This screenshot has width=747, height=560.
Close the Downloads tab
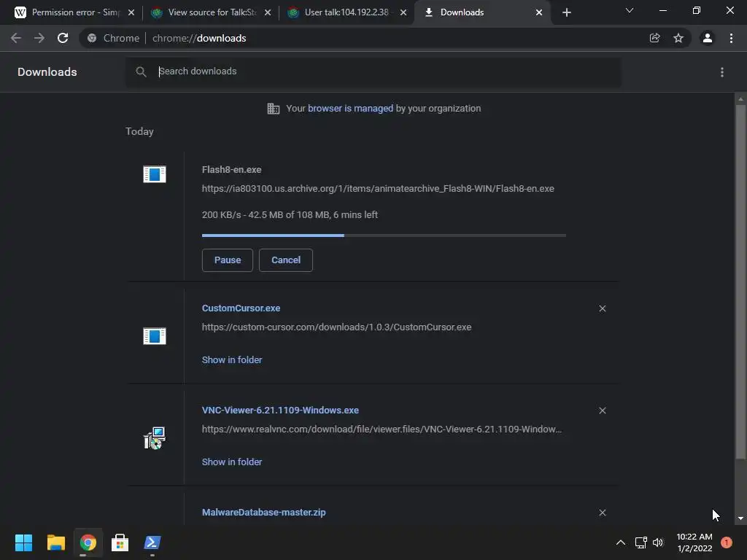pos(539,12)
